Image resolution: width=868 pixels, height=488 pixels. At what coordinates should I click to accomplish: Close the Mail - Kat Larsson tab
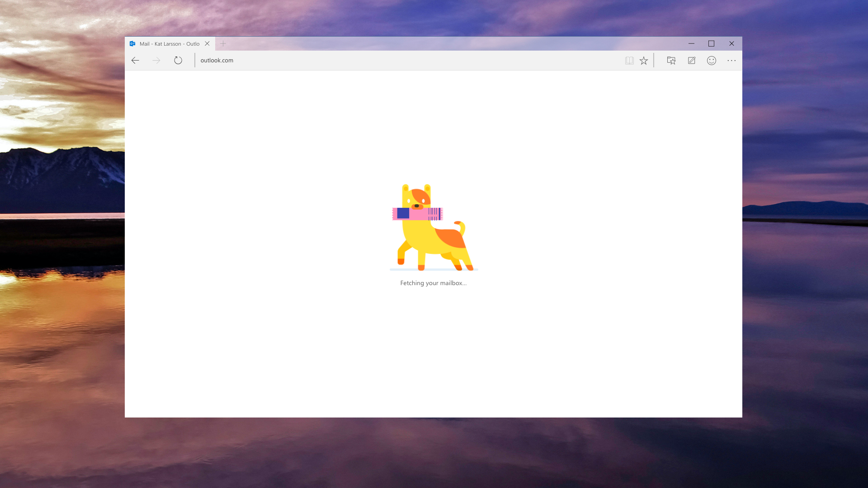207,44
